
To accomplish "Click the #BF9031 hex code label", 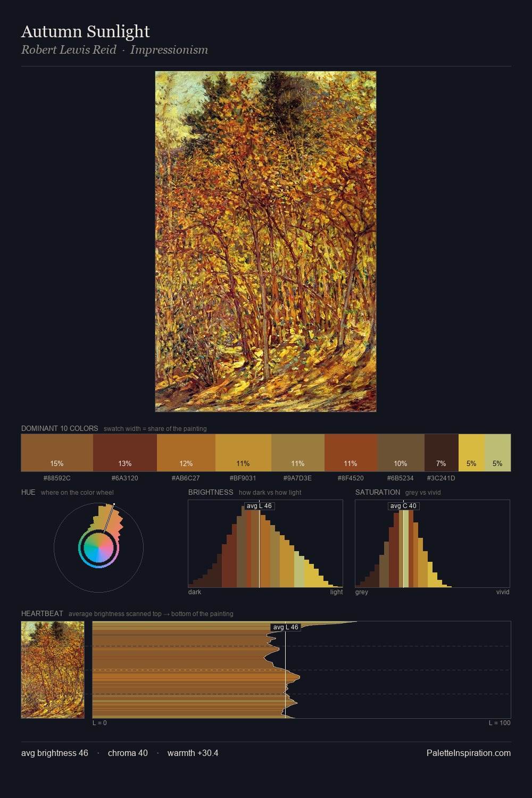I will point(243,478).
